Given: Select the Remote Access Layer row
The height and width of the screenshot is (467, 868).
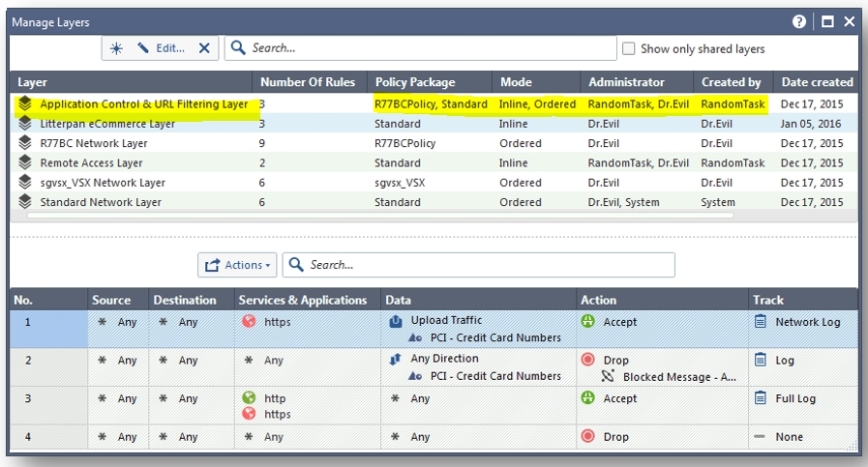Looking at the screenshot, I should tap(91, 163).
